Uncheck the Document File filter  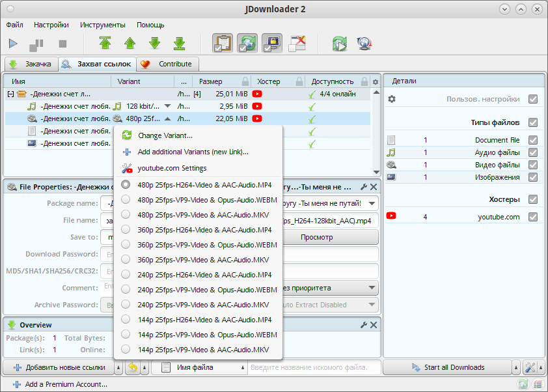(x=533, y=140)
